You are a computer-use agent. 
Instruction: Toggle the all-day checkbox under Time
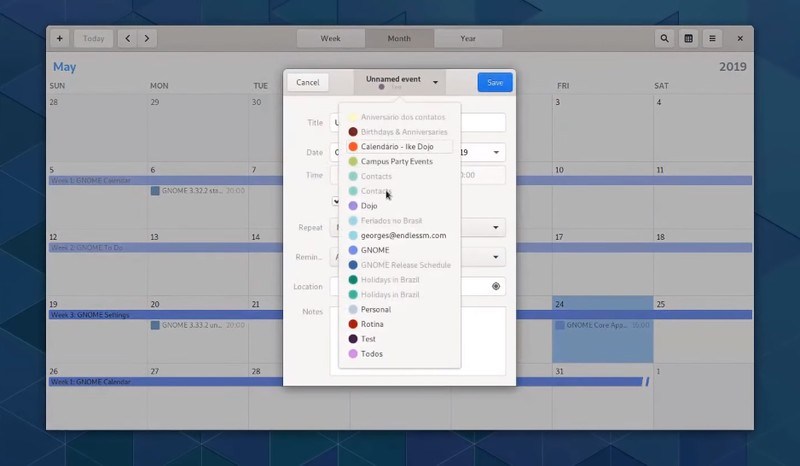click(x=335, y=201)
